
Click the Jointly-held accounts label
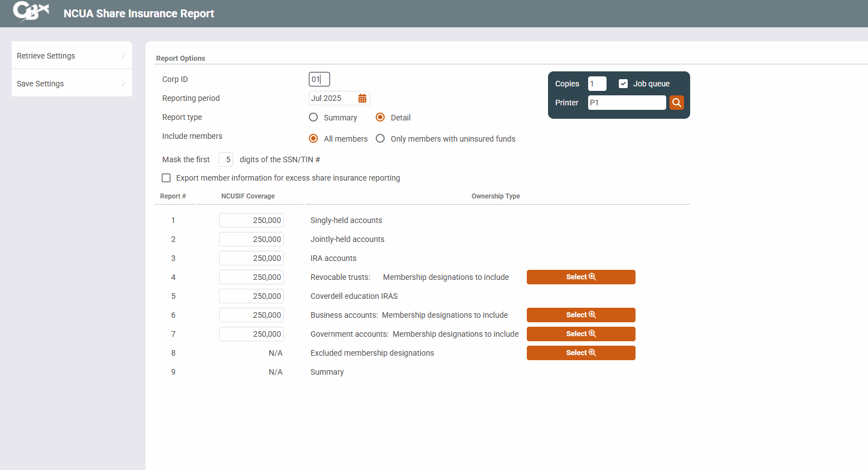347,239
